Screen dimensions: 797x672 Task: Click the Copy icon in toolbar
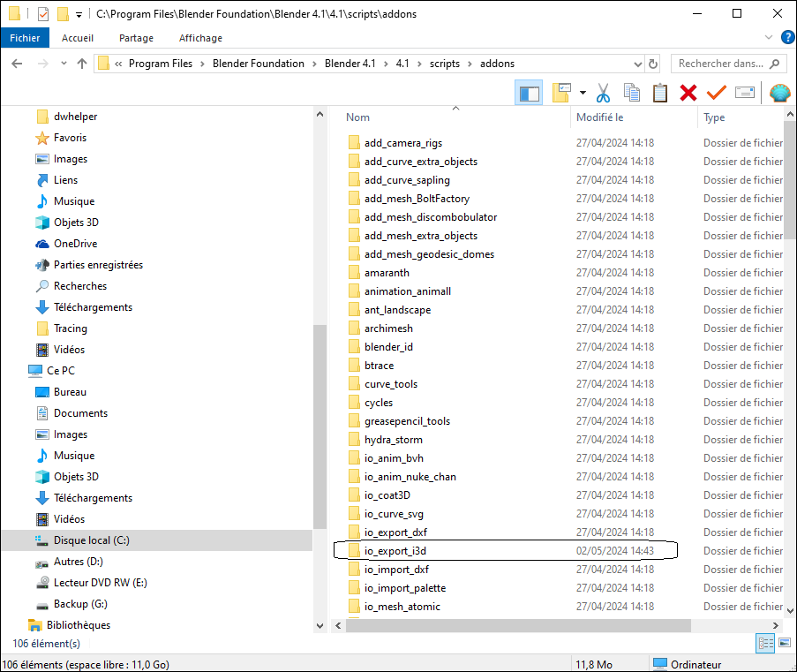point(632,93)
